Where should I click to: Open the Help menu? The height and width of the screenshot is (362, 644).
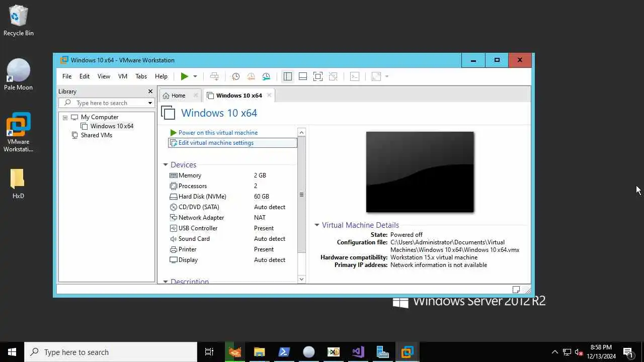(161, 76)
